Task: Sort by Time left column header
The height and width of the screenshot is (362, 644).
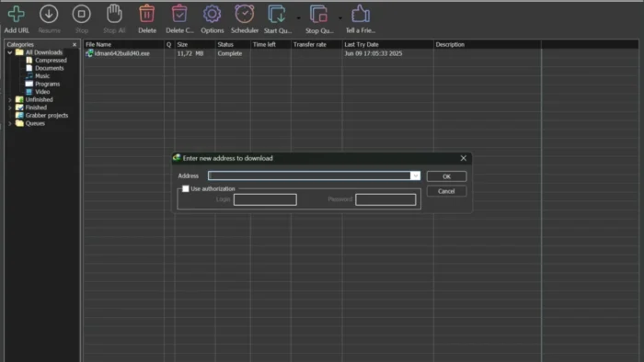Action: tap(270, 44)
